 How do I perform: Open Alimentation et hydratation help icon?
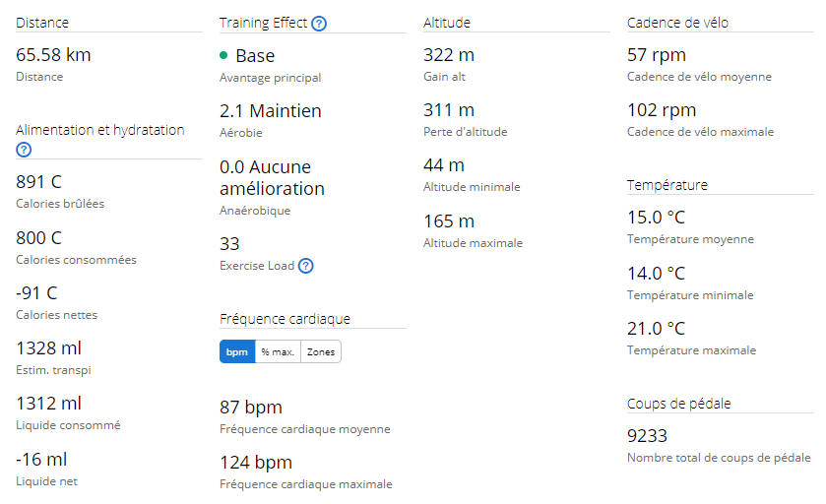tap(24, 150)
